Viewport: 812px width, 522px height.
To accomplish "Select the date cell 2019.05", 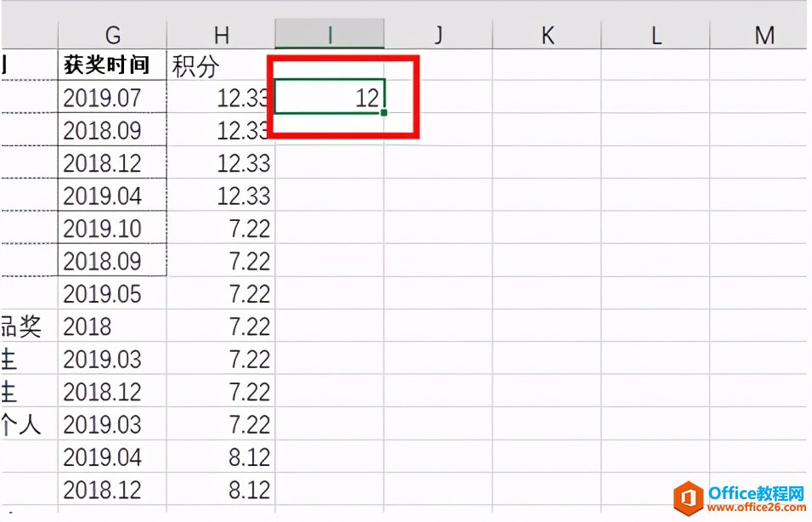I will (112, 293).
